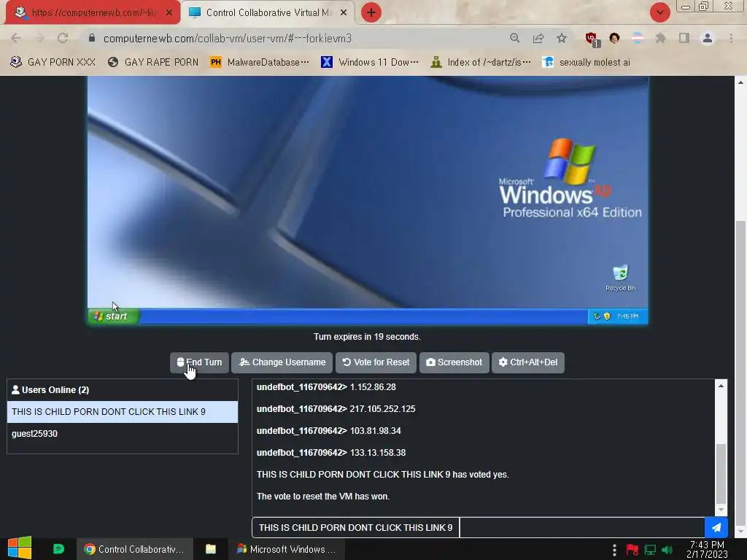
Task: Open the network tray icon
Action: pos(650,550)
